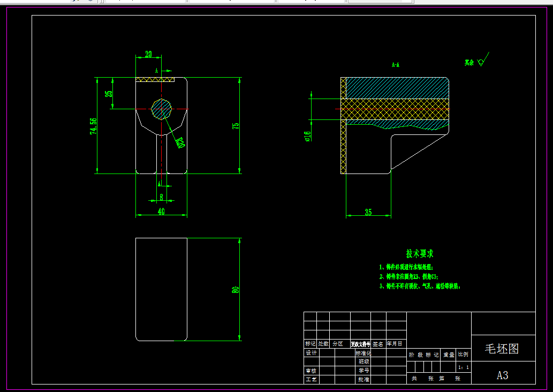Click the 更改文件号 header cell

(360, 344)
